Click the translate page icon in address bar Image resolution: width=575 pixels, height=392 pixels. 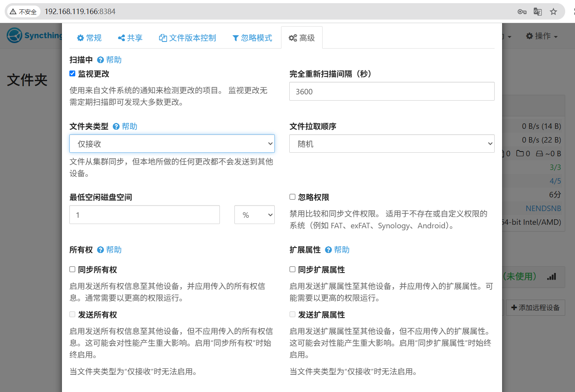538,12
